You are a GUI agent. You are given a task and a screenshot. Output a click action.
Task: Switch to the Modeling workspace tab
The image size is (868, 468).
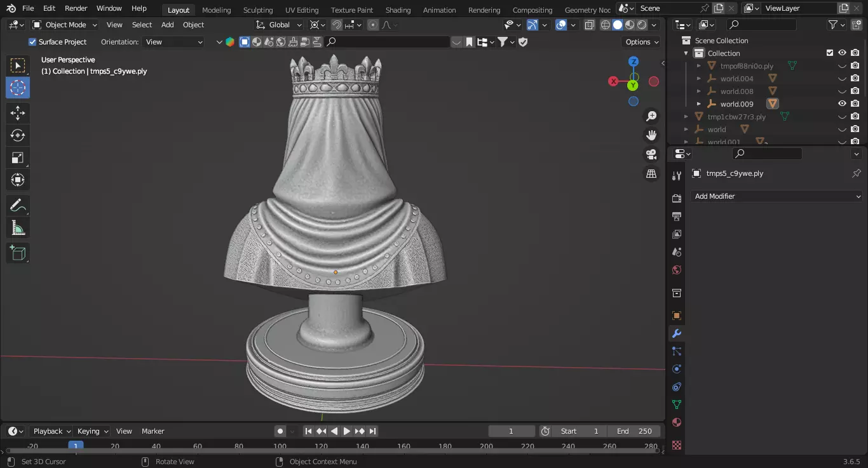pyautogui.click(x=217, y=10)
